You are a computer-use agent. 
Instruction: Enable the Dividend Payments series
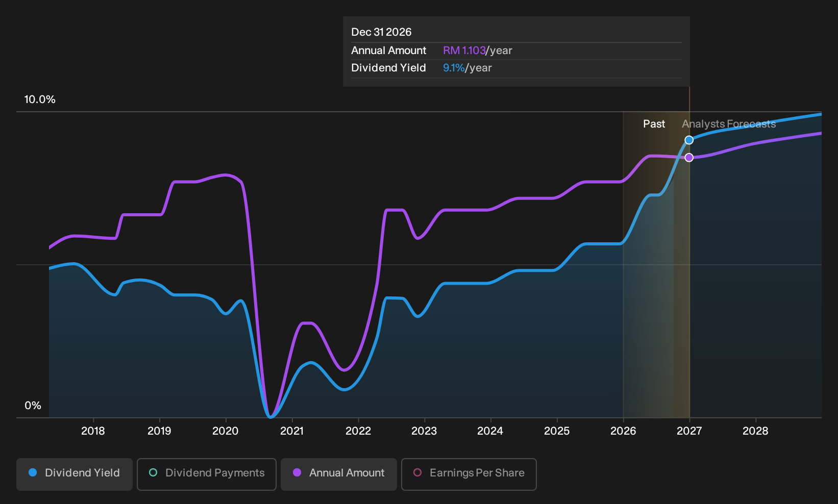[207, 474]
